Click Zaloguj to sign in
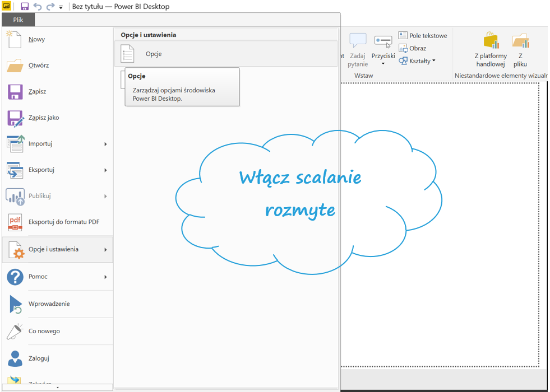The height and width of the screenshot is (392, 550). click(x=39, y=358)
